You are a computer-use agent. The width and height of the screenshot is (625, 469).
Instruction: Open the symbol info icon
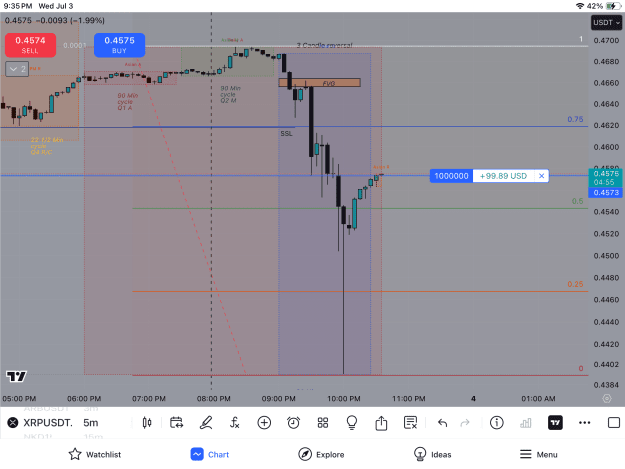[497, 422]
